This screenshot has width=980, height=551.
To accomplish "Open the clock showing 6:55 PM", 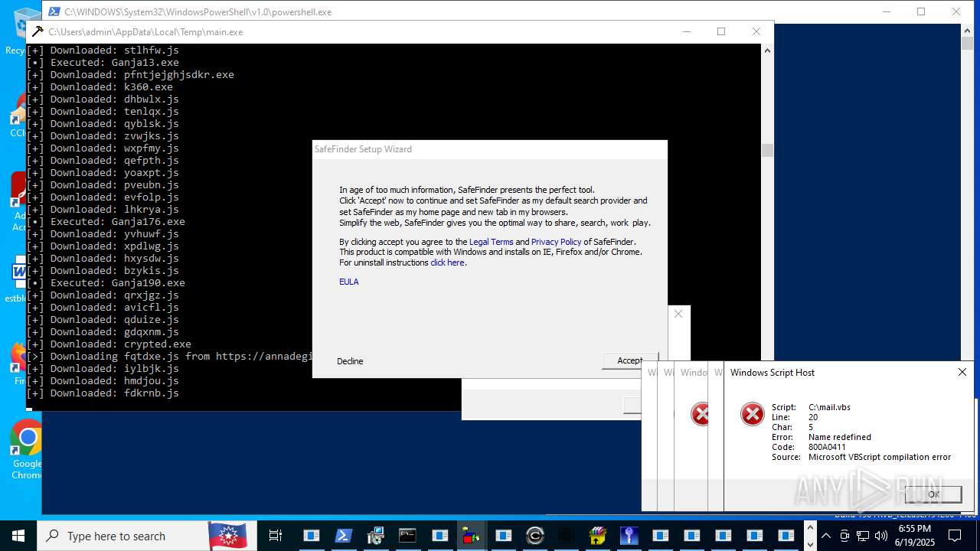I will (x=915, y=536).
